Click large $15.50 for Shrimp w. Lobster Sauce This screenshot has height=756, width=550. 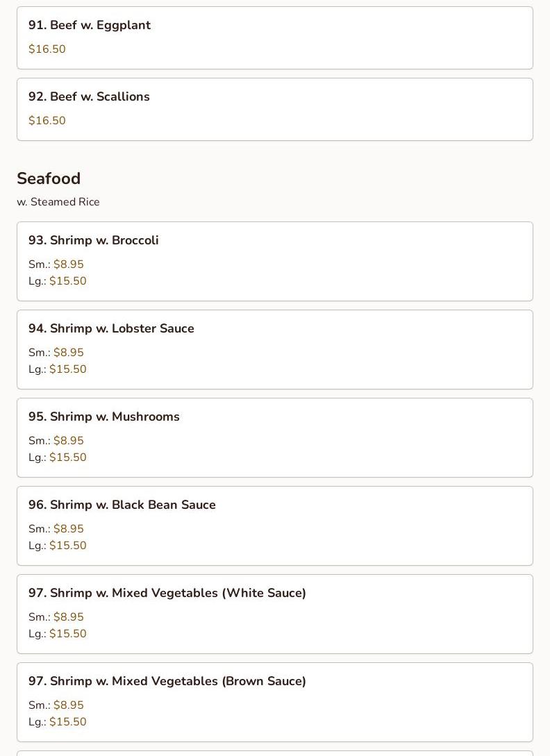click(67, 369)
